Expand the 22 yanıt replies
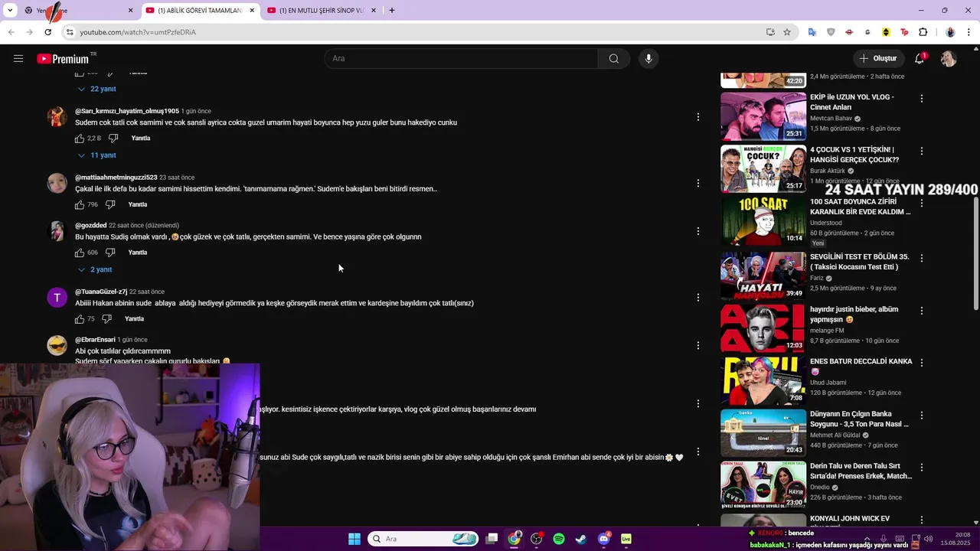 [96, 89]
